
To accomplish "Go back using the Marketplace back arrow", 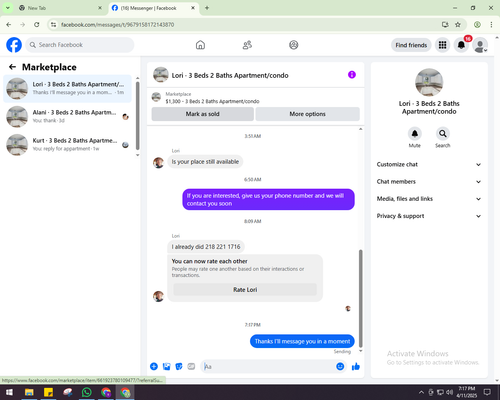I will tap(12, 67).
